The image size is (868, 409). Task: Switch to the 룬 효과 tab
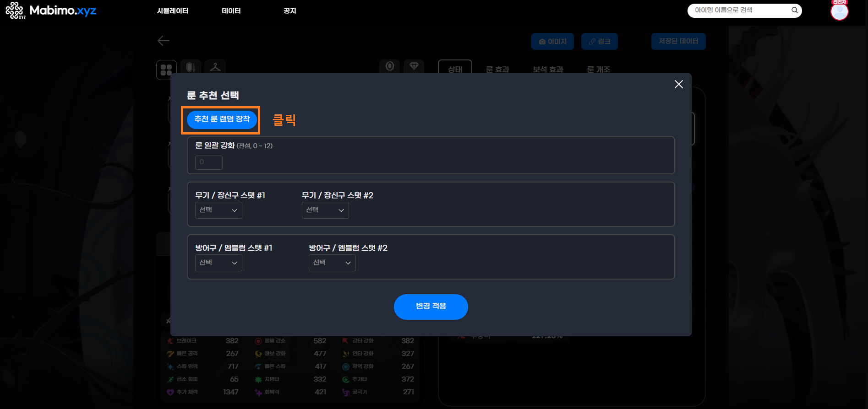(x=497, y=69)
